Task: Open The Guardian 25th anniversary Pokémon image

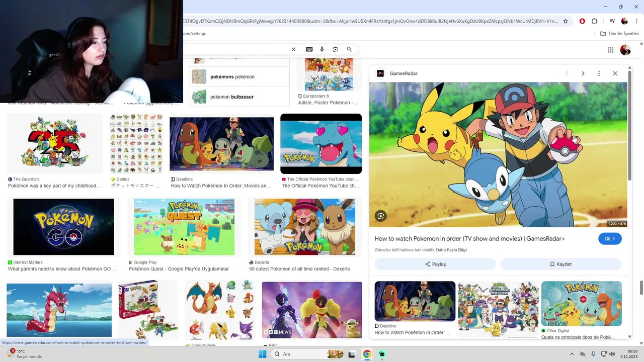Action: click(55, 144)
